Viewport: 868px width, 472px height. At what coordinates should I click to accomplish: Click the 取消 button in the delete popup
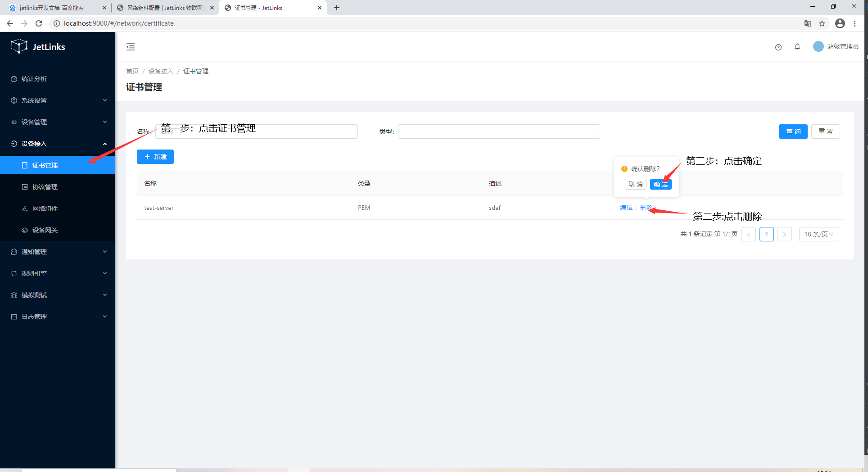pyautogui.click(x=635, y=184)
